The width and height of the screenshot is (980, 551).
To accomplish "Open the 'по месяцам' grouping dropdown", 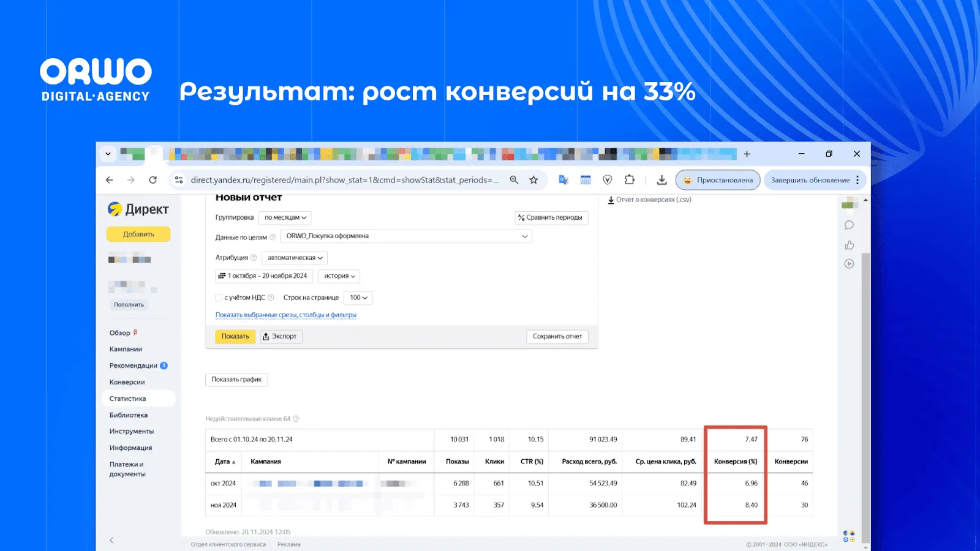I will point(285,218).
